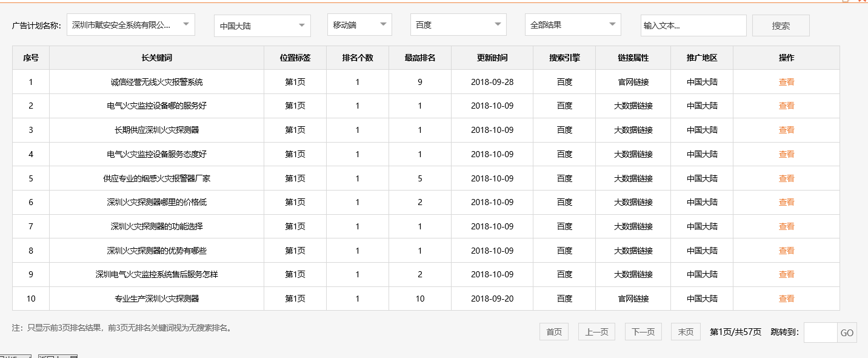Open 查看 for 深圳火灾探测器的功能选择
Viewport: 868px width, 358px height.
click(x=786, y=226)
